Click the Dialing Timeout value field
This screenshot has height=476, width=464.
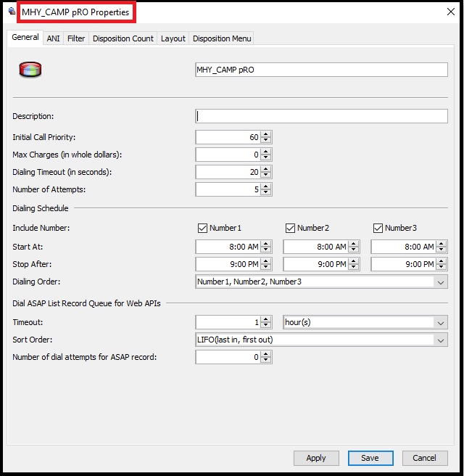(x=228, y=172)
